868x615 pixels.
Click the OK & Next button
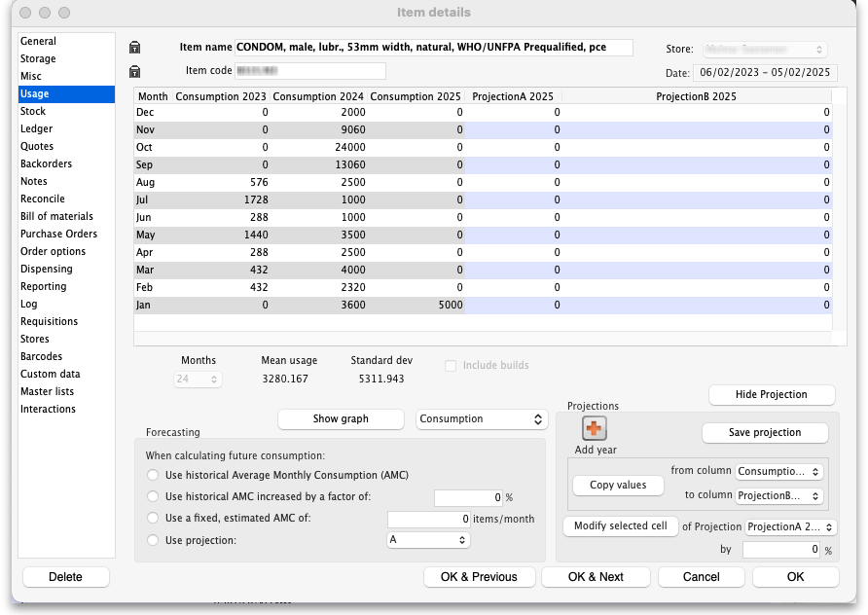pos(596,577)
